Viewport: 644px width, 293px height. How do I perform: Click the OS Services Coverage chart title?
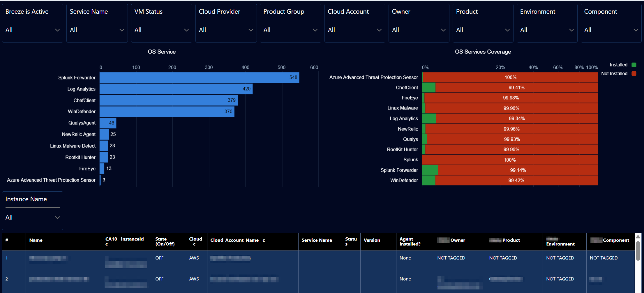[x=483, y=52]
